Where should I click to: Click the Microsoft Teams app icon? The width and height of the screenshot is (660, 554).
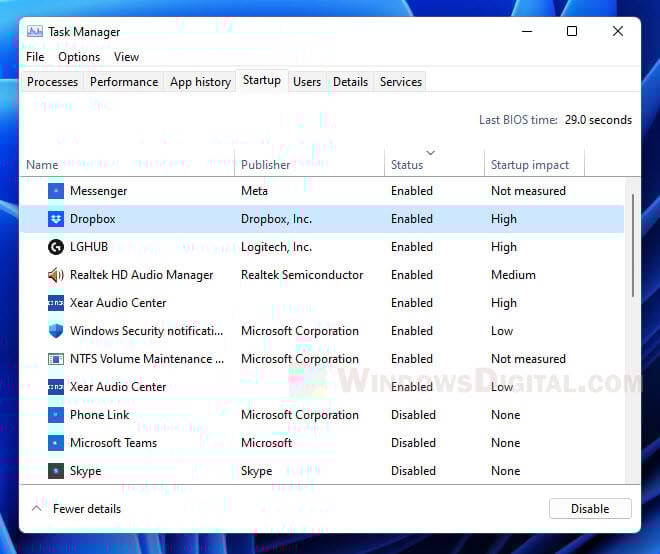[56, 443]
